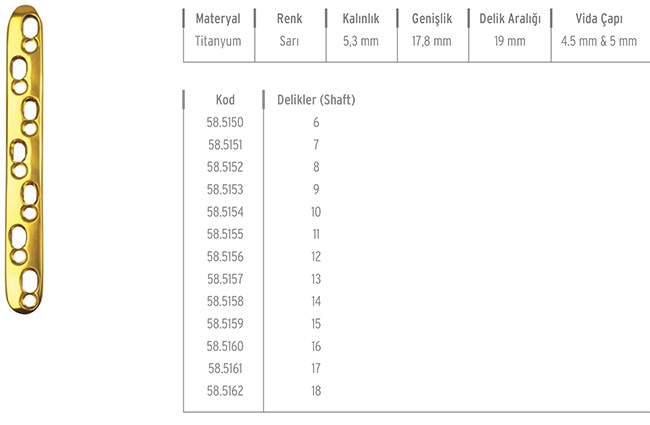Viewport: 650px width, 425px height.
Task: Click product code 58.5156
Action: 225,257
